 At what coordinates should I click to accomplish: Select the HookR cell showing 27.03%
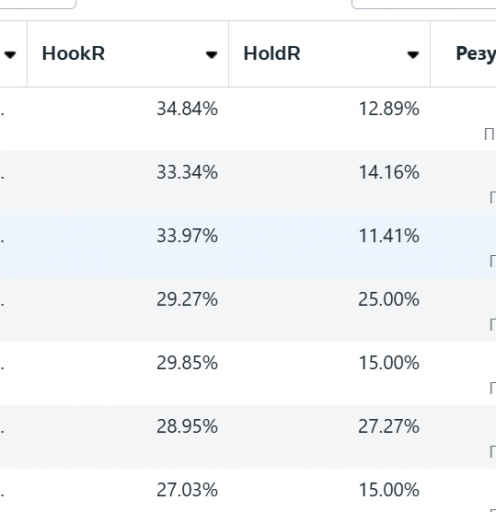[187, 490]
